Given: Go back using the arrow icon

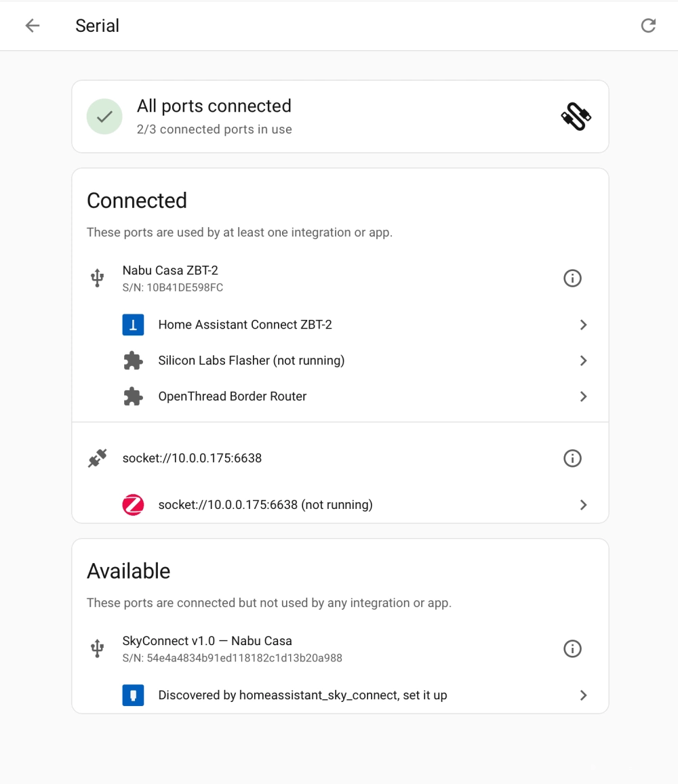Looking at the screenshot, I should click(33, 26).
